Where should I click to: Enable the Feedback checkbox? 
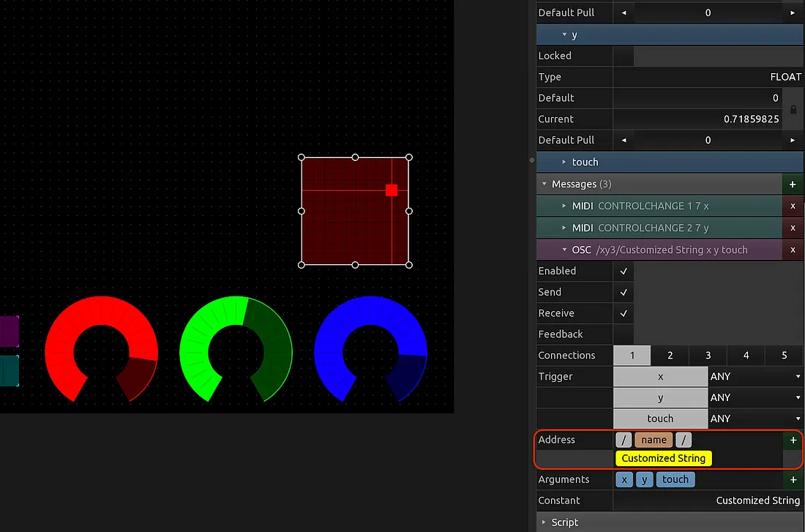click(624, 334)
